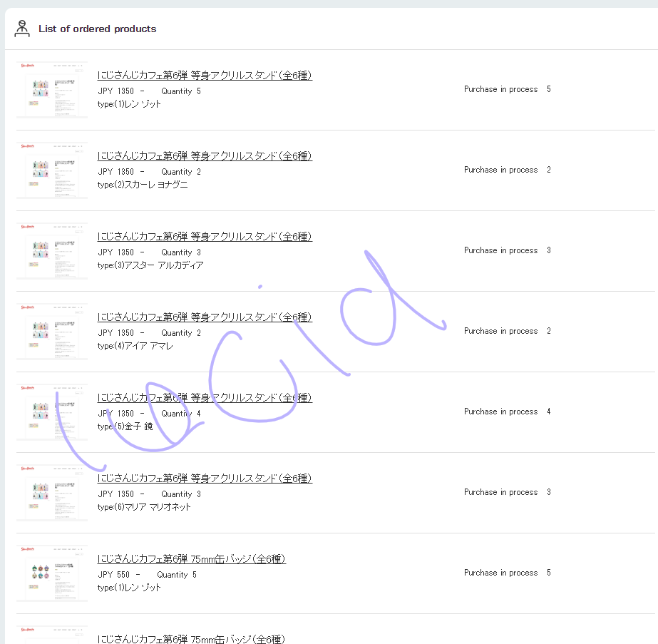This screenshot has width=658, height=644.
Task: Open acrylic stand link for type (4)アイア アマレ
Action: click(205, 317)
